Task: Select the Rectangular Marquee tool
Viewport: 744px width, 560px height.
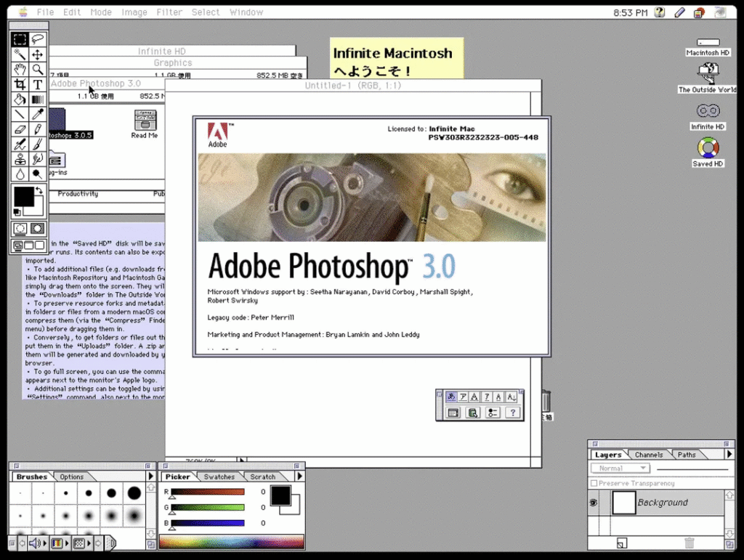Action: point(20,39)
